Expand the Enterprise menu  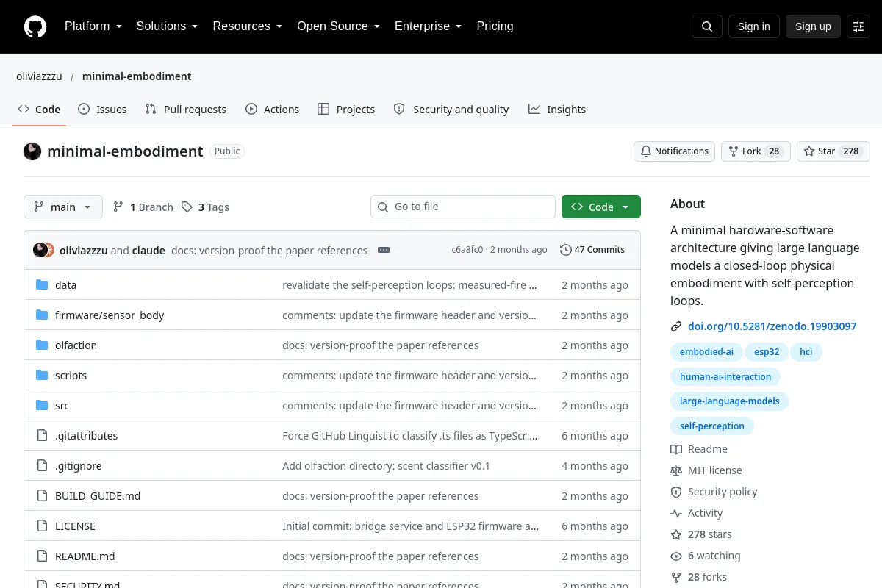coord(428,26)
